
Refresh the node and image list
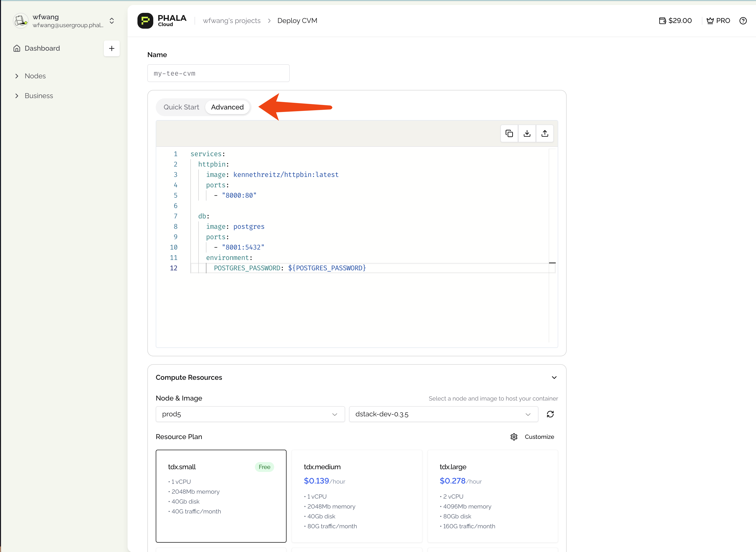(x=550, y=414)
